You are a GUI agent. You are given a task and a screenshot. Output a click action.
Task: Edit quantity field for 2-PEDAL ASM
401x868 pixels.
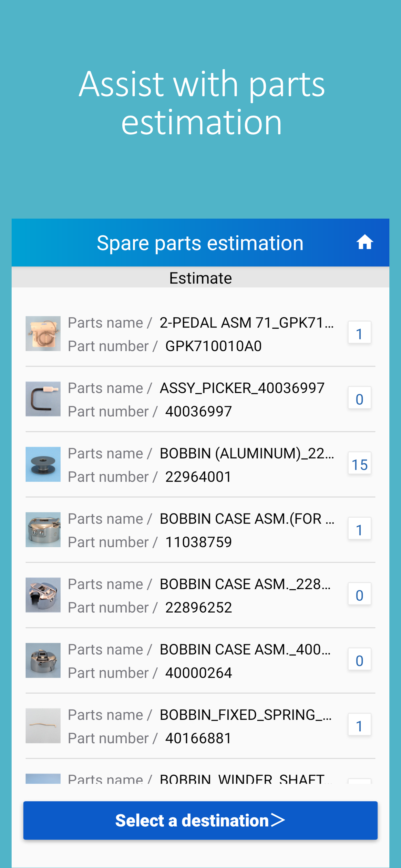click(360, 332)
